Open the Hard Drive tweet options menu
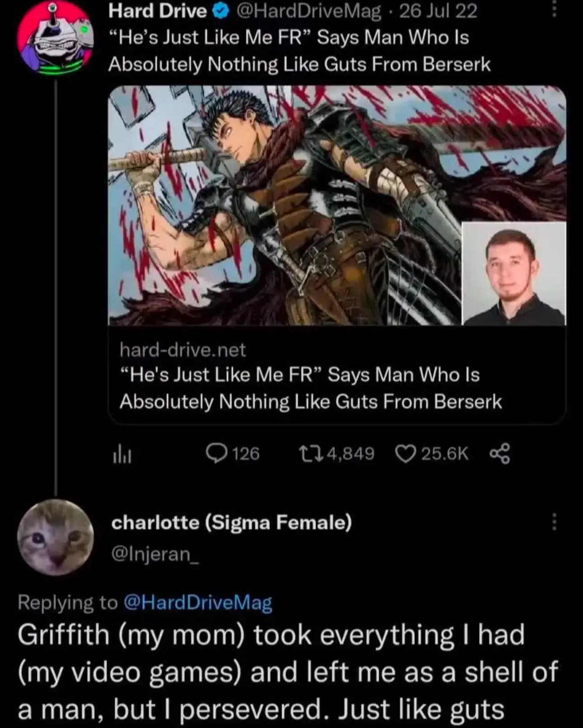The image size is (583, 728). pos(554,9)
